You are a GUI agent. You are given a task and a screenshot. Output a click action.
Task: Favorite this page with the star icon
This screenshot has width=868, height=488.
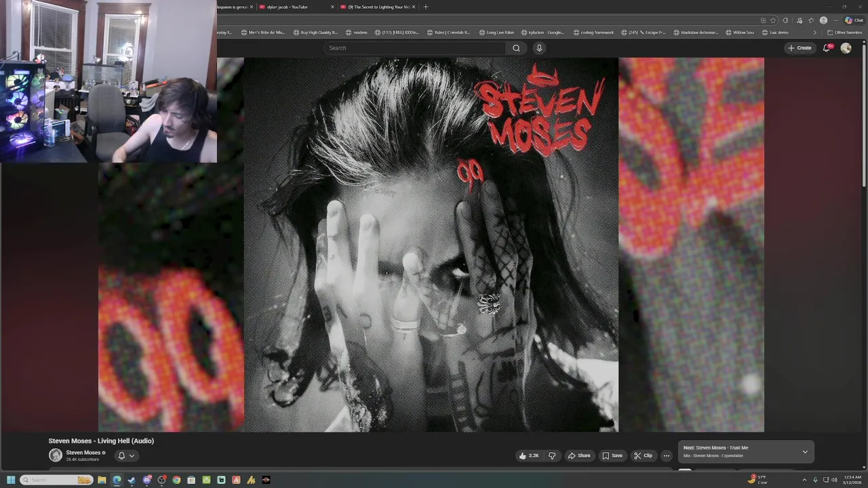coord(773,20)
